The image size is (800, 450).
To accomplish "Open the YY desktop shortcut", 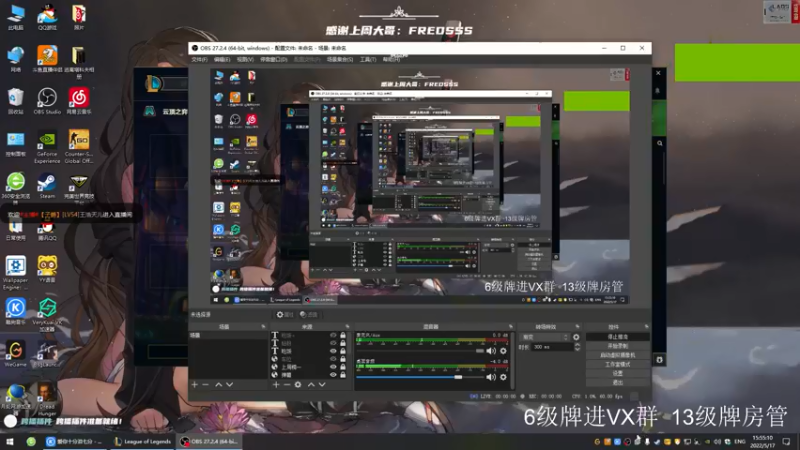I will click(47, 269).
